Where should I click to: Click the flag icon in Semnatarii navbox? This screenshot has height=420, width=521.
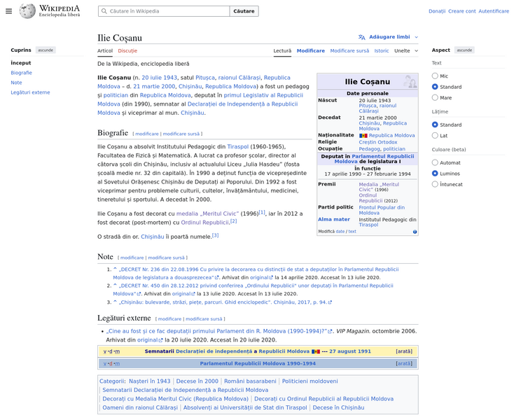[316, 351]
